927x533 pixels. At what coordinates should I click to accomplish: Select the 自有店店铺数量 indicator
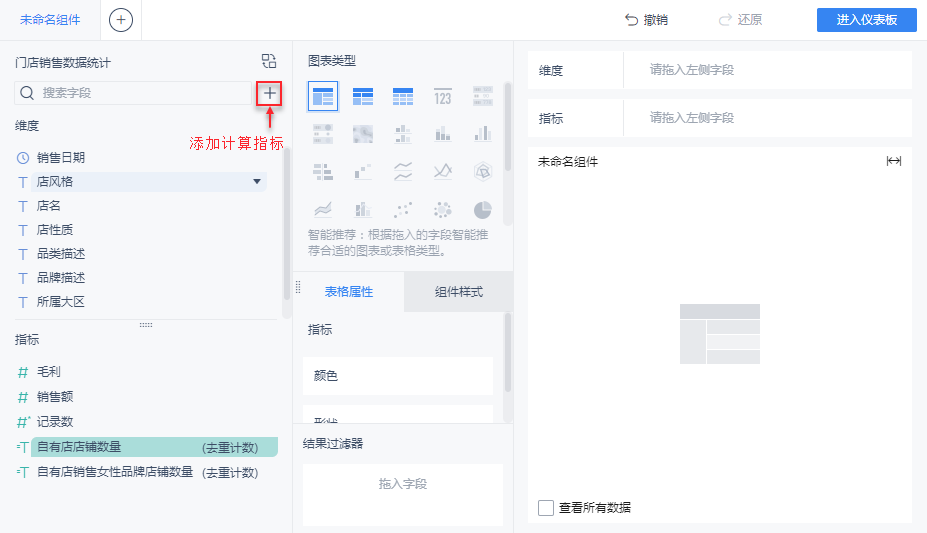click(x=155, y=447)
